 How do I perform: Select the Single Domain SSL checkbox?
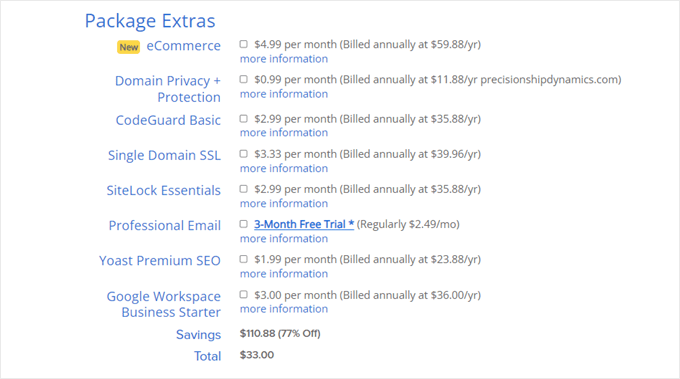click(244, 154)
